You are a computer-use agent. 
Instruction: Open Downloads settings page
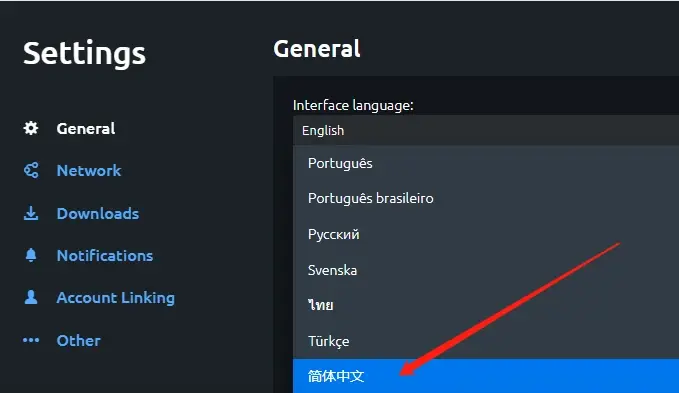pyautogui.click(x=98, y=213)
